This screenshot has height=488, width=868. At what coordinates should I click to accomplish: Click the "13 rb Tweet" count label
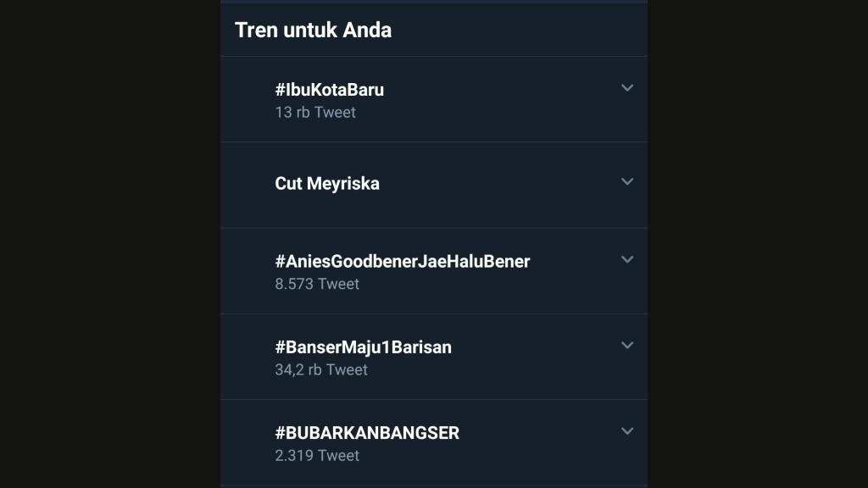(x=315, y=112)
